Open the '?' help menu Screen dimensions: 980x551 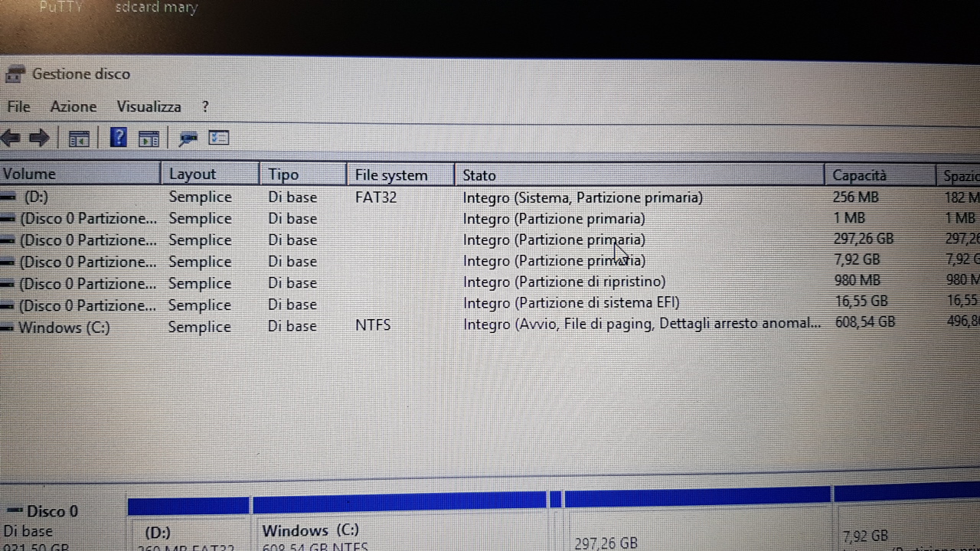click(x=204, y=106)
